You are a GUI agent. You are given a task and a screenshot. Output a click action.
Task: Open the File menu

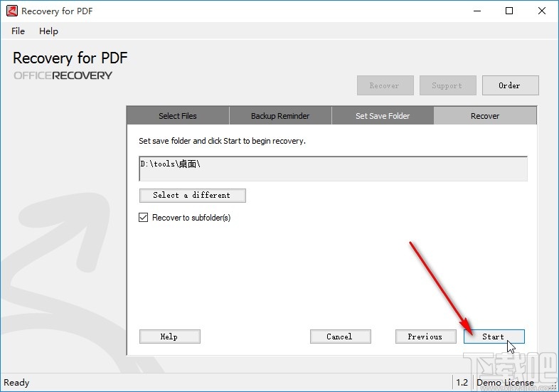tap(18, 31)
